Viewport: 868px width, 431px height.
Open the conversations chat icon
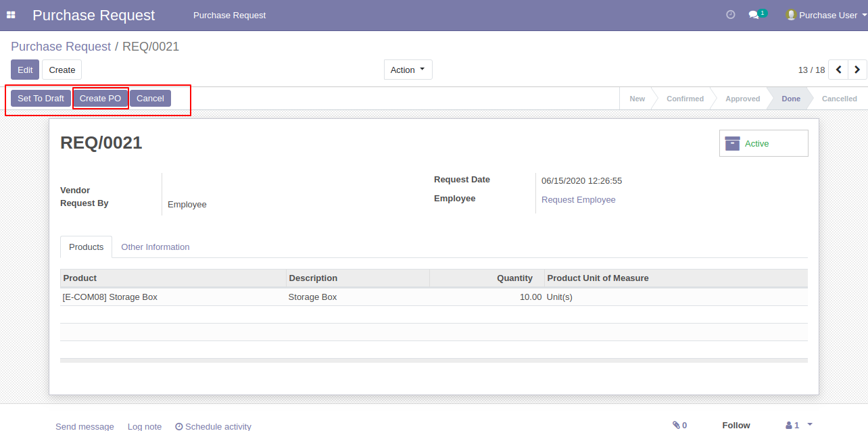[x=754, y=15]
